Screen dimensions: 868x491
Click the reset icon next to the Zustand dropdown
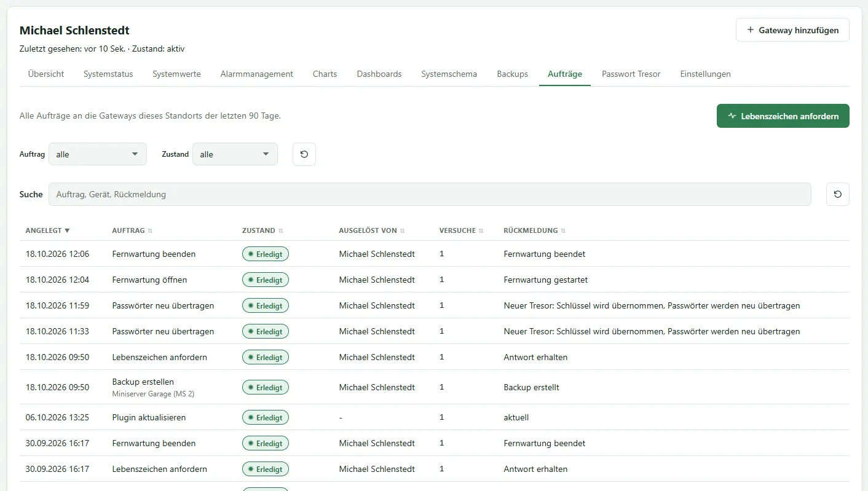click(x=304, y=154)
